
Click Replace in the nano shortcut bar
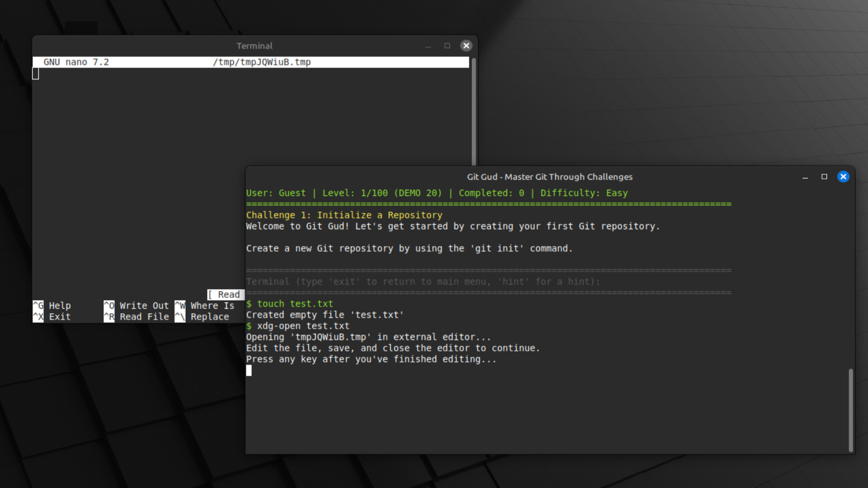tap(209, 316)
